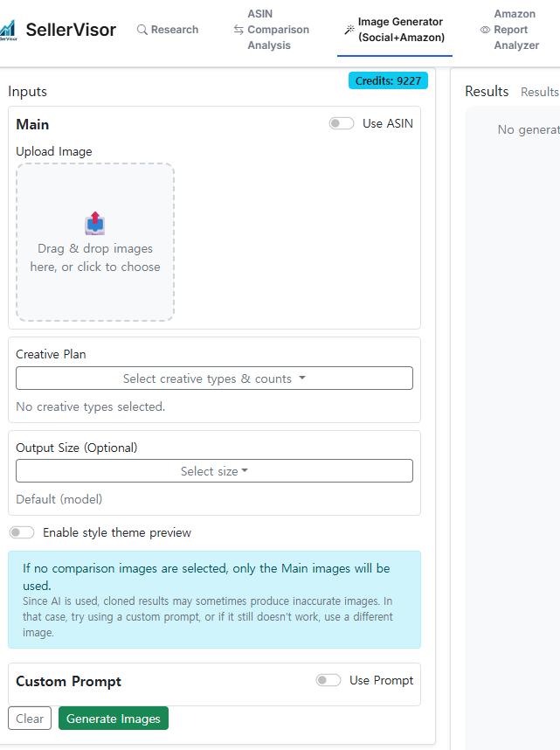Image resolution: width=560 pixels, height=750 pixels.
Task: Click the SellerVisor logo icon
Action: (x=8, y=30)
